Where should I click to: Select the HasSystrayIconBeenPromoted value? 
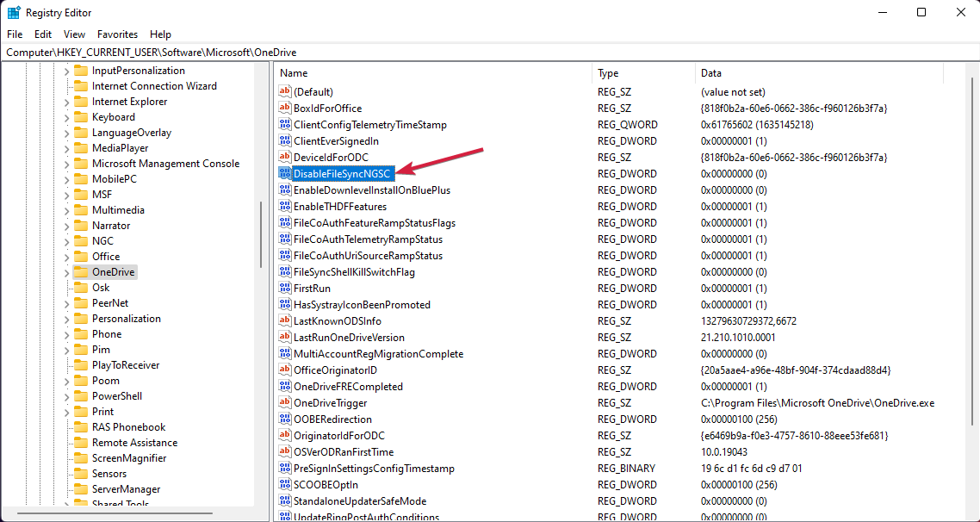362,304
